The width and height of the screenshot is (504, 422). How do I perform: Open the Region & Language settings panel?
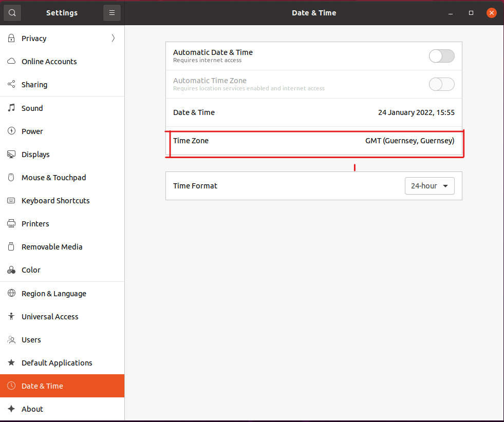[x=53, y=294]
